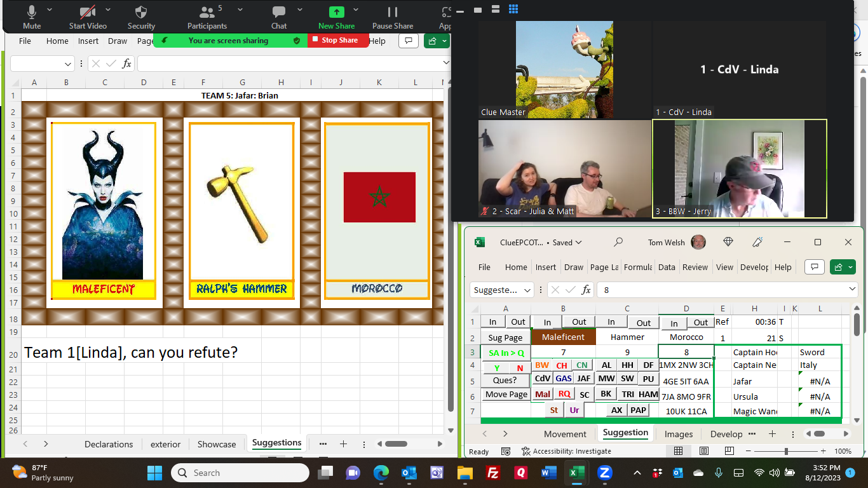Open search in the right Excel title bar
The width and height of the screenshot is (868, 488).
pyautogui.click(x=618, y=242)
